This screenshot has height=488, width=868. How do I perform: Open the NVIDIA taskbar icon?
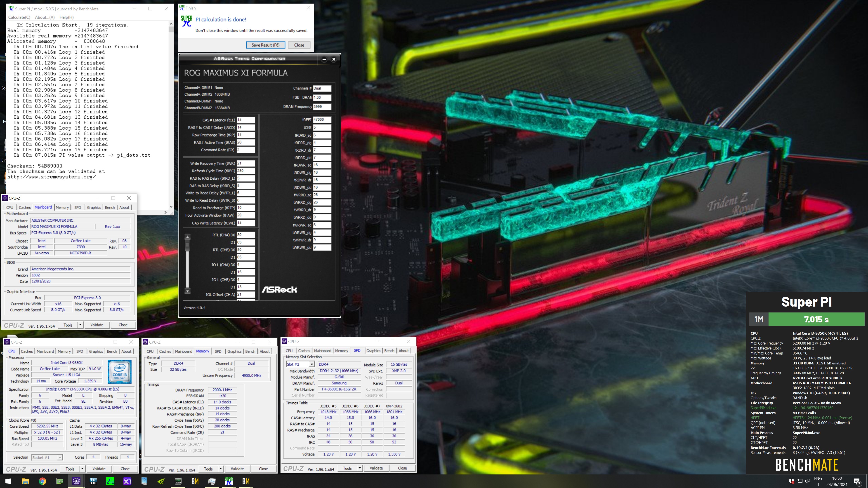click(161, 481)
